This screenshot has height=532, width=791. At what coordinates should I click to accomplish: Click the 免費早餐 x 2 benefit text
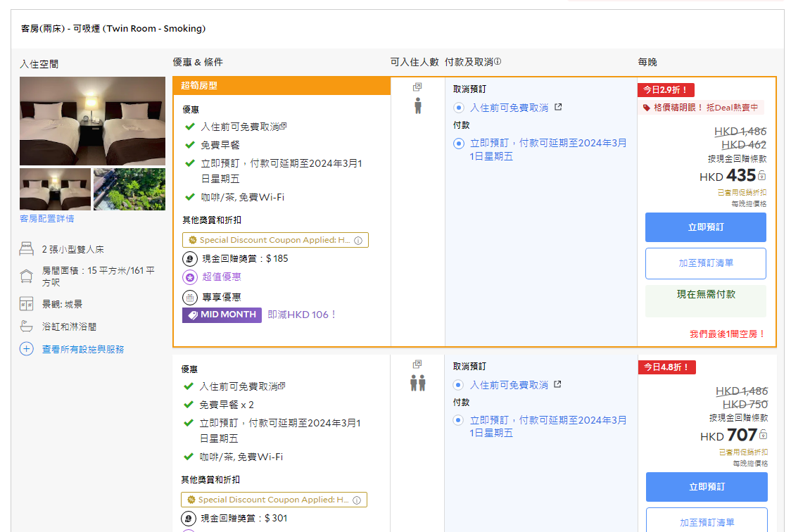coord(226,405)
